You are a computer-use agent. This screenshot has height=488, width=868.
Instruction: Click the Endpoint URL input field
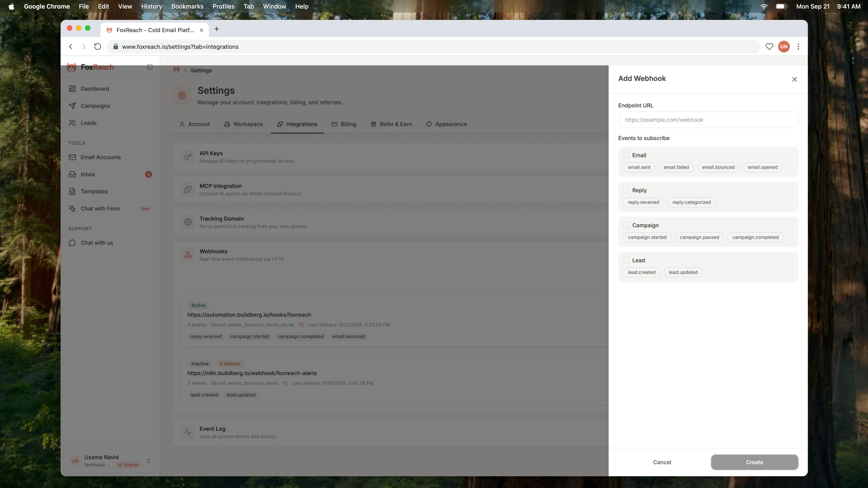click(708, 120)
